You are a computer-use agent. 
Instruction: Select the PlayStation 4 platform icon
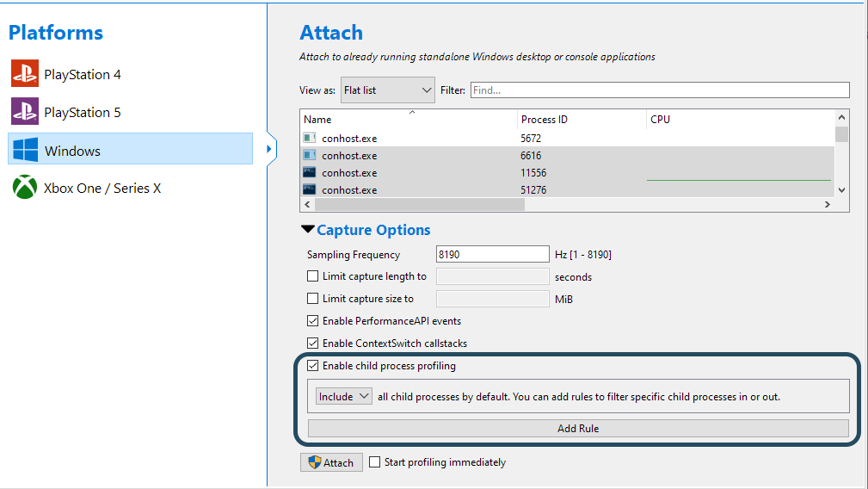click(25, 75)
